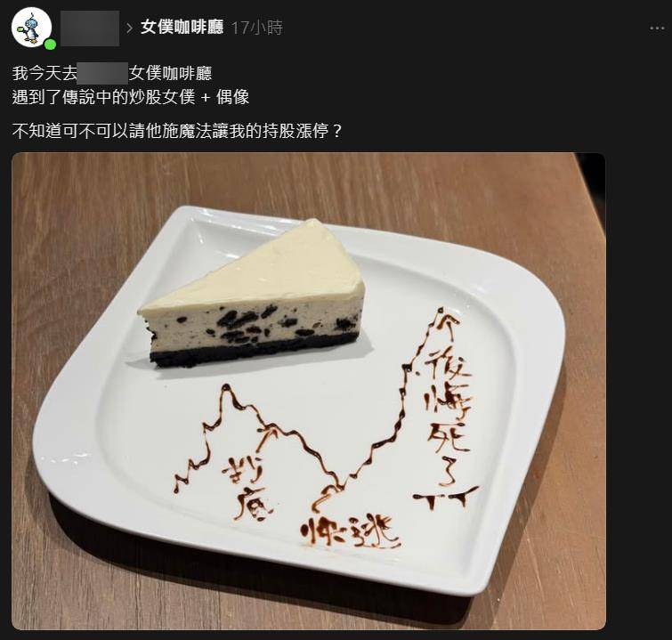
Task: Click the Oreo cheesecake slice in photo
Action: [252, 296]
